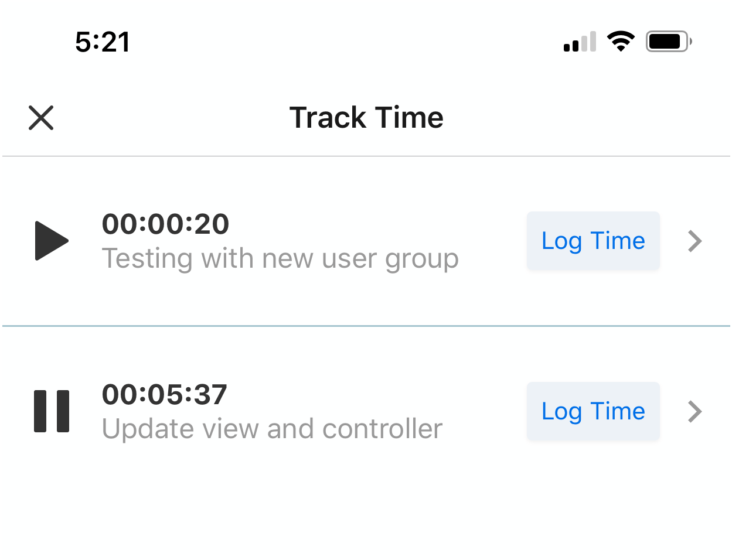The image size is (732, 560).
Task: Click empty space below the timer list
Action: (x=366, y=510)
